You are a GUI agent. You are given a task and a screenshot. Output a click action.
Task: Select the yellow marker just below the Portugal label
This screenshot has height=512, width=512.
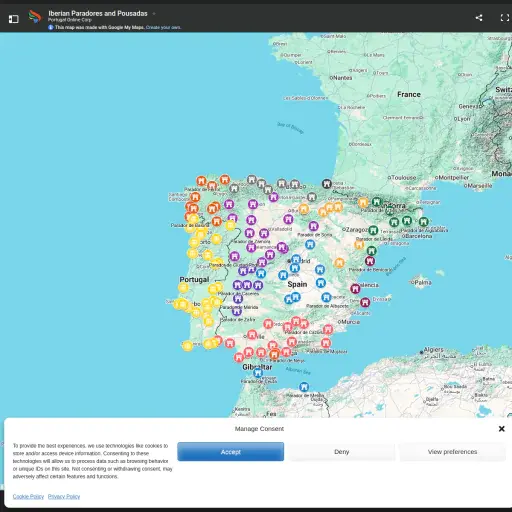coord(183,288)
